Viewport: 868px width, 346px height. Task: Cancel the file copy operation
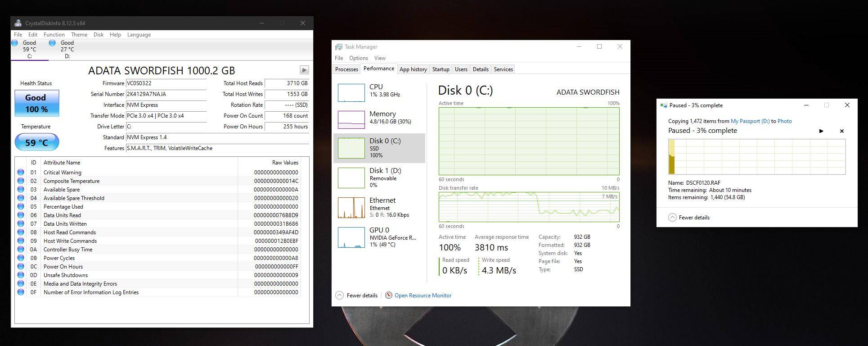841,131
